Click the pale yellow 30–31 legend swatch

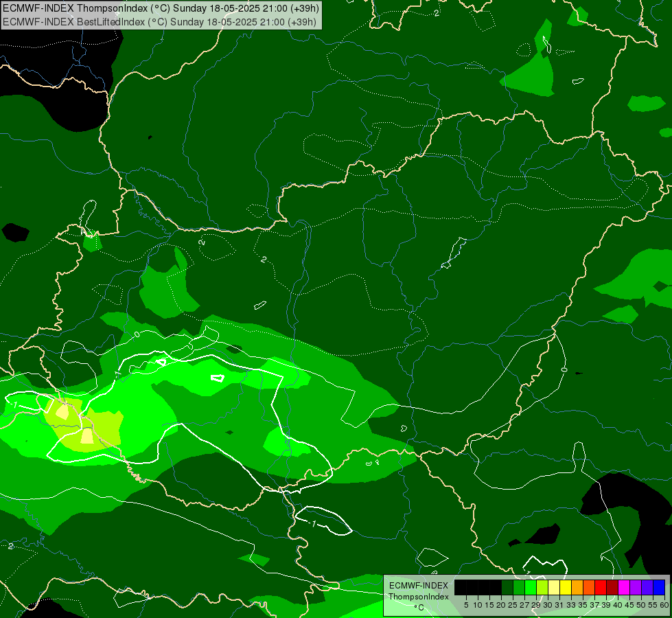[554, 587]
